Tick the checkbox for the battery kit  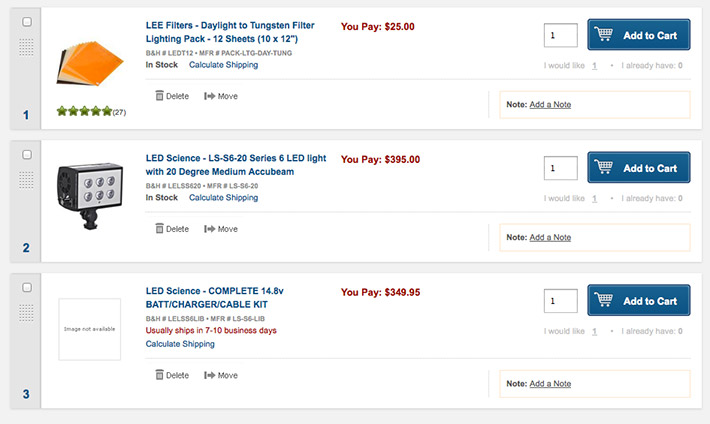pyautogui.click(x=27, y=287)
